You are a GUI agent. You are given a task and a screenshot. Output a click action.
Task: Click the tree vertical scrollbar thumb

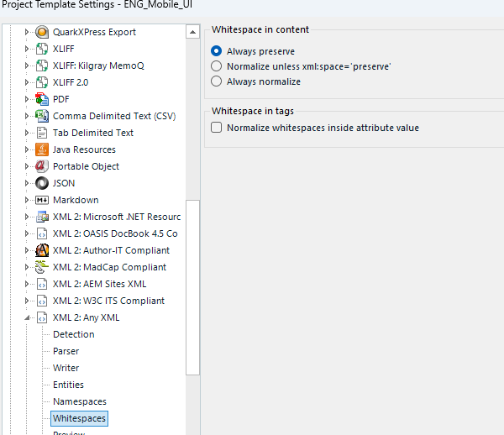tap(192, 287)
